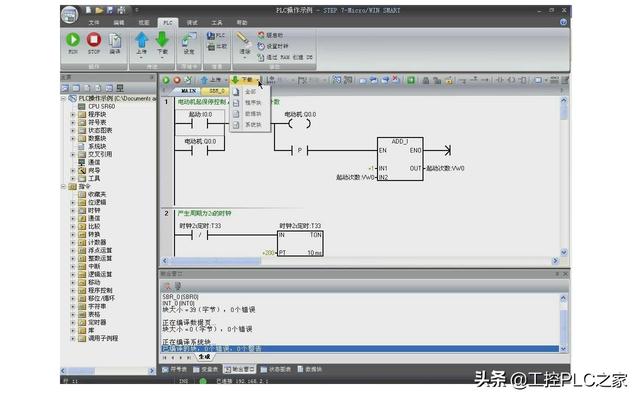Image resolution: width=640 pixels, height=400 pixels.
Task: Select Call subroutines (调用子例程) folder
Action: click(x=103, y=338)
